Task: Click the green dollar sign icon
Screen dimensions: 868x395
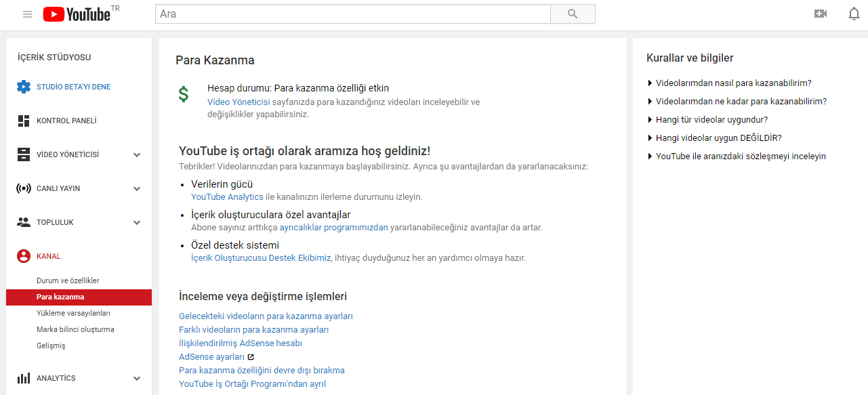Action: 184,94
